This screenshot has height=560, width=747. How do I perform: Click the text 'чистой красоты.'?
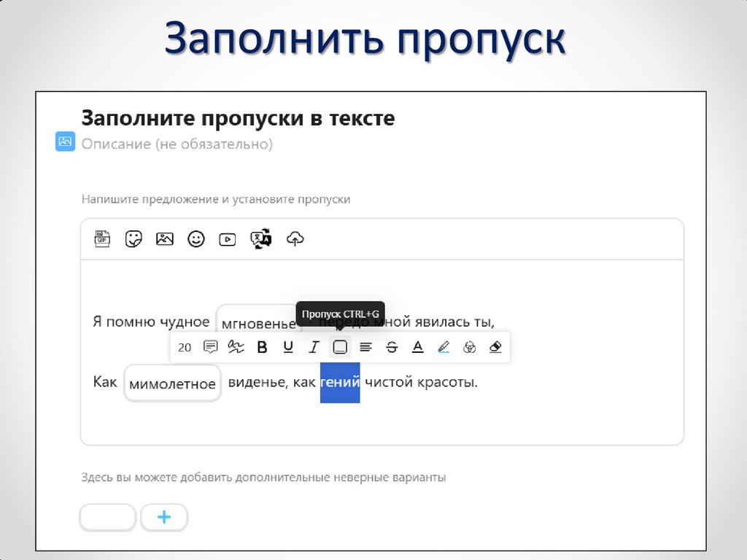click(x=421, y=382)
